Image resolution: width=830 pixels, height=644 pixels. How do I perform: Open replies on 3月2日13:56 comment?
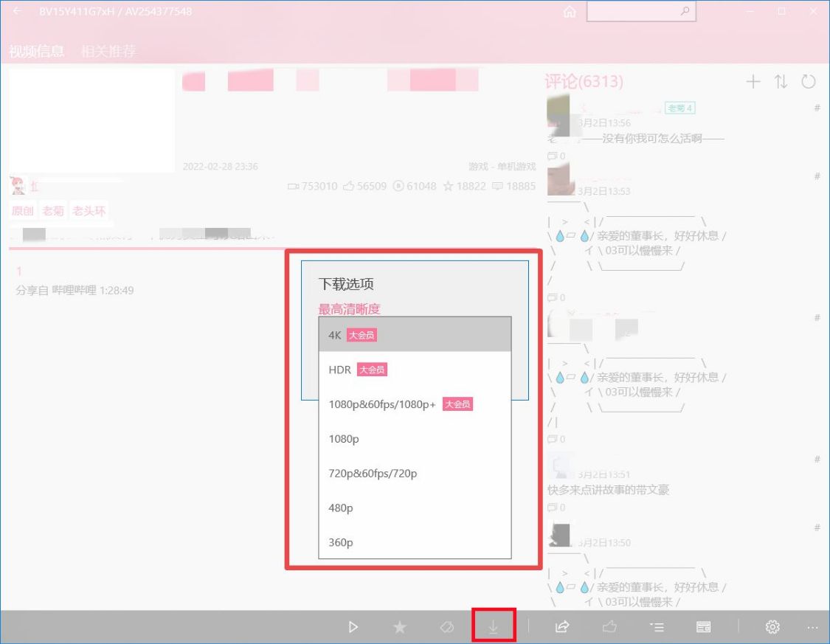click(556, 156)
